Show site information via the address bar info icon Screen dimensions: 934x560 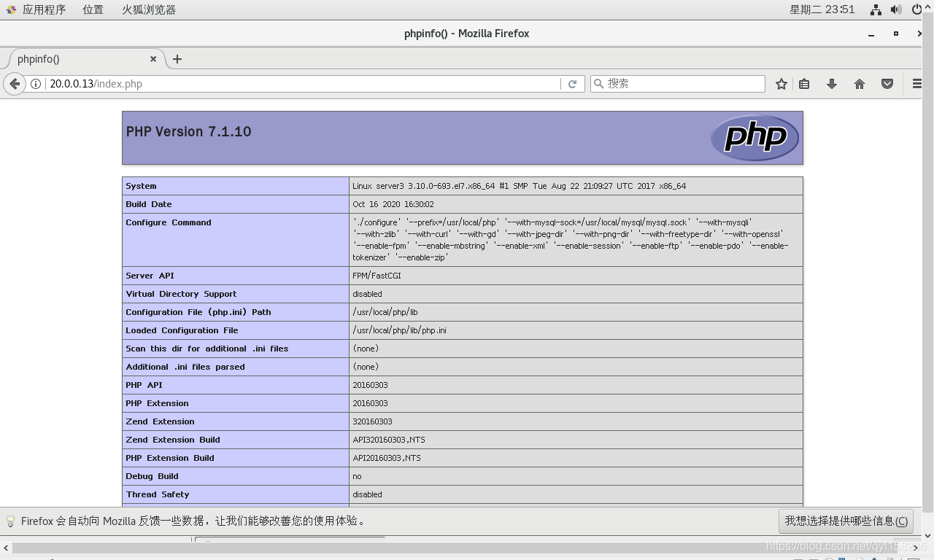[35, 84]
